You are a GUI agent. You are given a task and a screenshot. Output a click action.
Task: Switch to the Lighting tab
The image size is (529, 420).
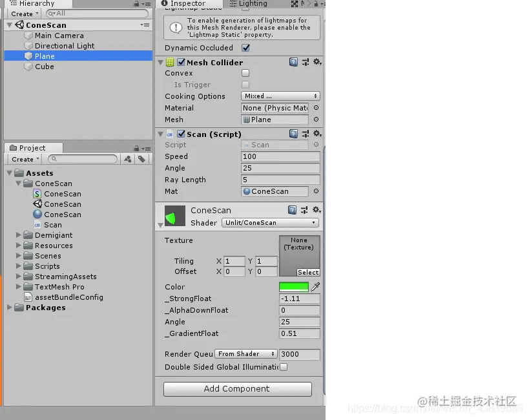248,4
